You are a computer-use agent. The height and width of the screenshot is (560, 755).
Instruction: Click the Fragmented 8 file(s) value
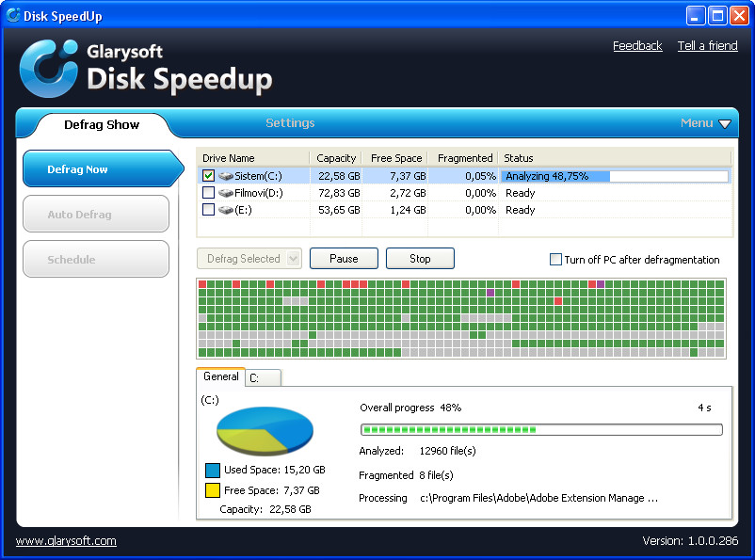436,475
